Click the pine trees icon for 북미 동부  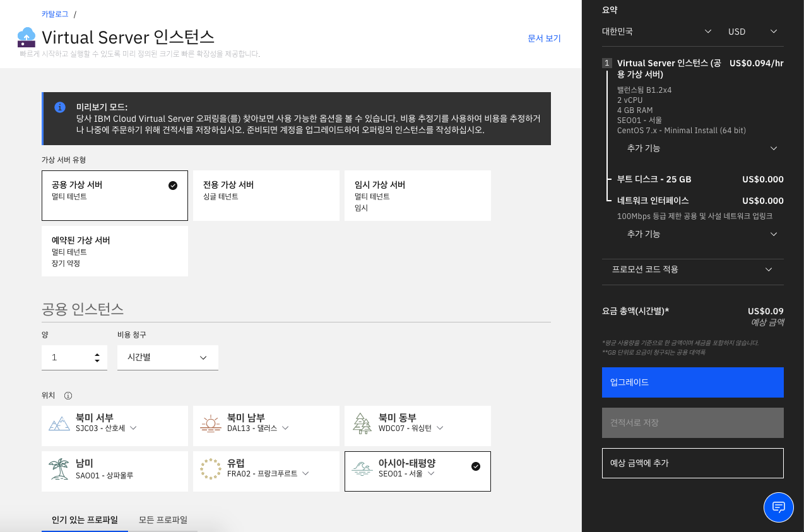pyautogui.click(x=362, y=423)
